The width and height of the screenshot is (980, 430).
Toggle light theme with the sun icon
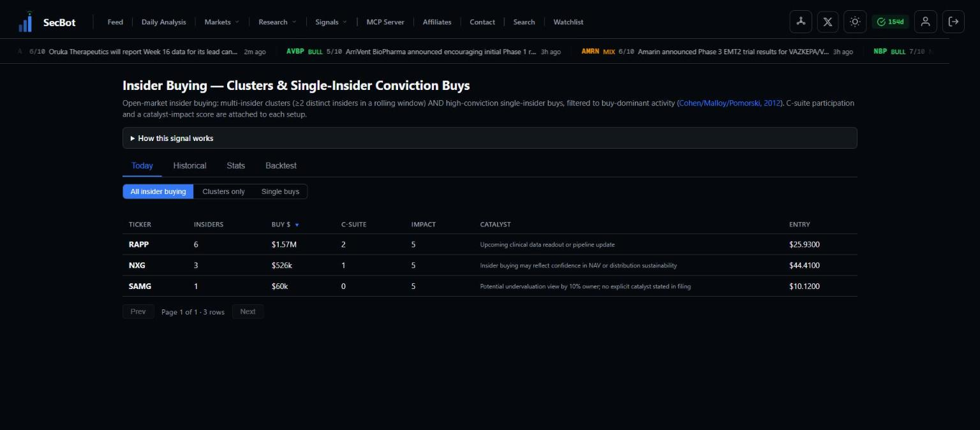pyautogui.click(x=855, y=22)
